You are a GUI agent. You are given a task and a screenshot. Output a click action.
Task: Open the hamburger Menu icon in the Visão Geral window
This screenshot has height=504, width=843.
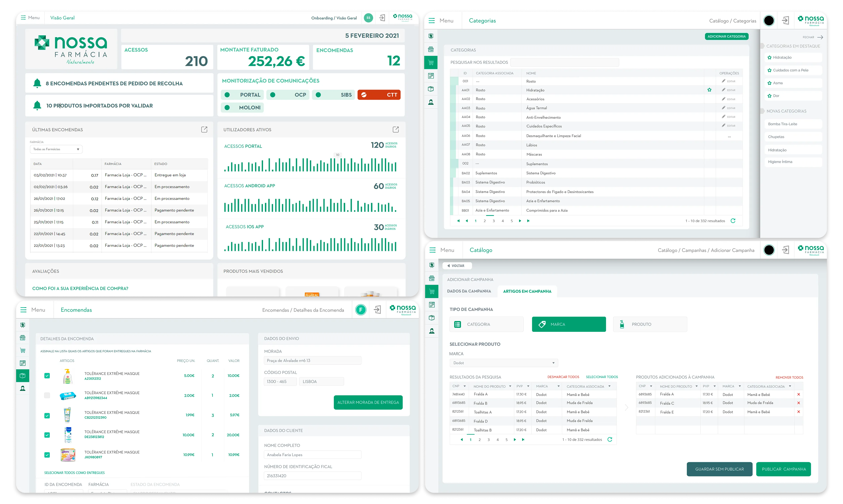pos(23,18)
